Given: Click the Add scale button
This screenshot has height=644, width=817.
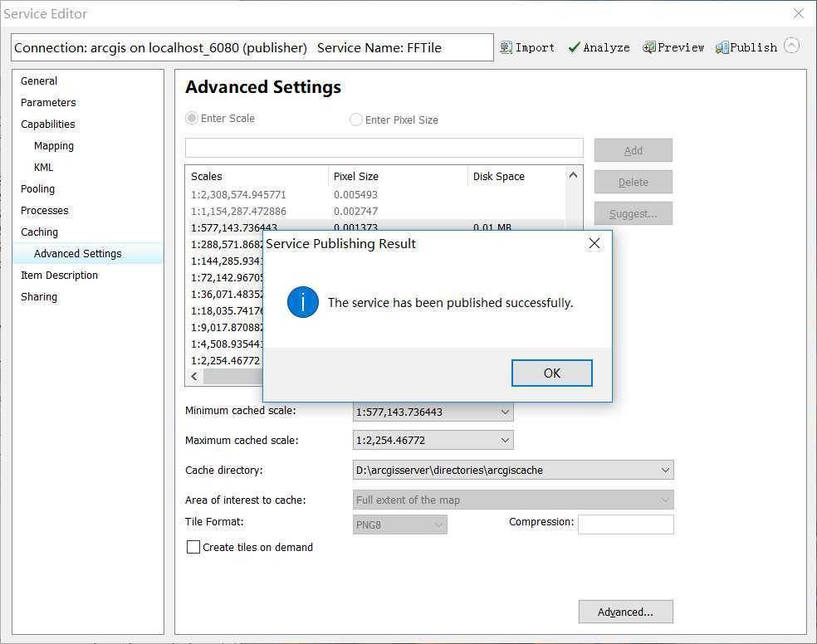Looking at the screenshot, I should 633,150.
